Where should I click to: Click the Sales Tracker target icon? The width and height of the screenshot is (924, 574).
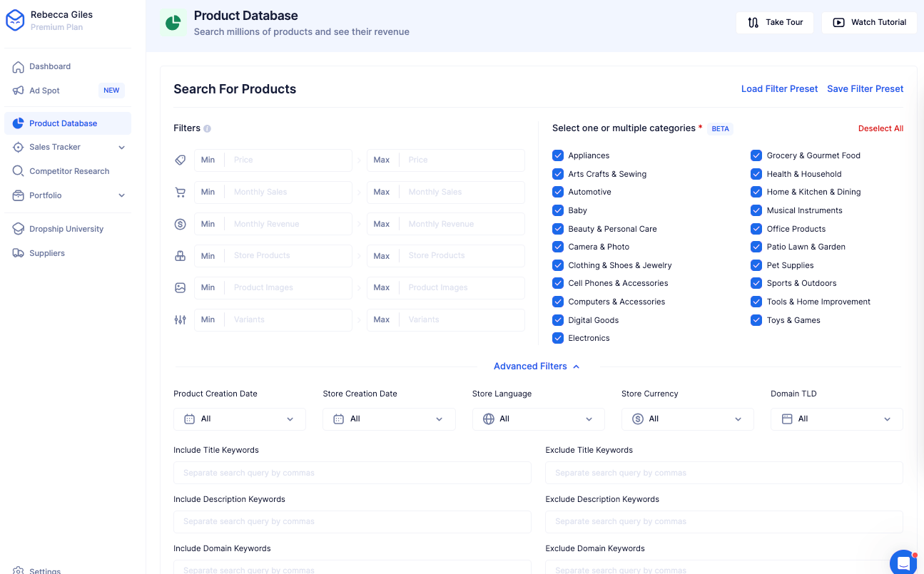[18, 147]
